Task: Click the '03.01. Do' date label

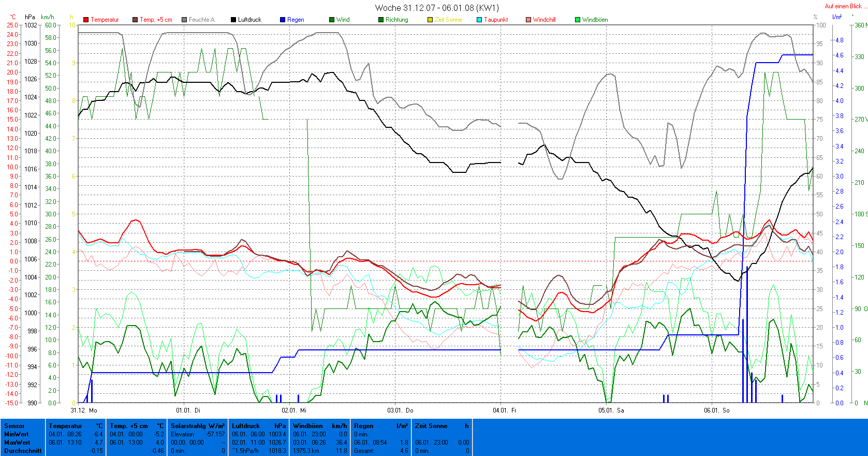Action: click(x=400, y=410)
